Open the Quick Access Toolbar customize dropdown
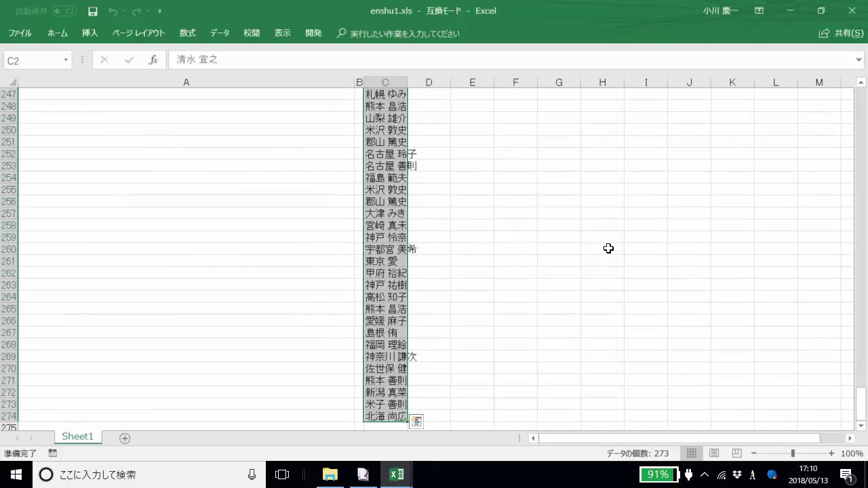This screenshot has width=868, height=488. (x=160, y=12)
